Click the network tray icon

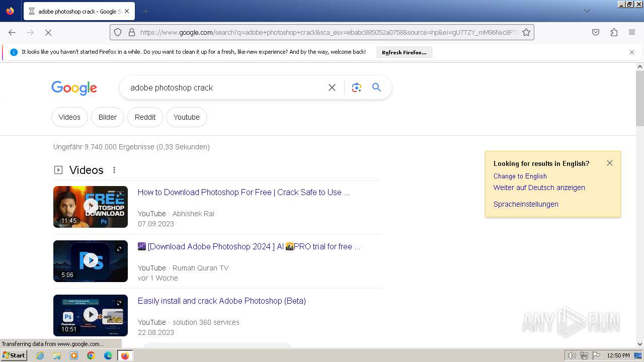pyautogui.click(x=584, y=355)
